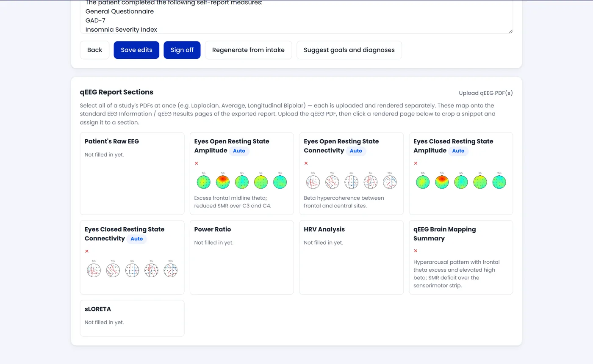Click the Back button

pos(94,50)
